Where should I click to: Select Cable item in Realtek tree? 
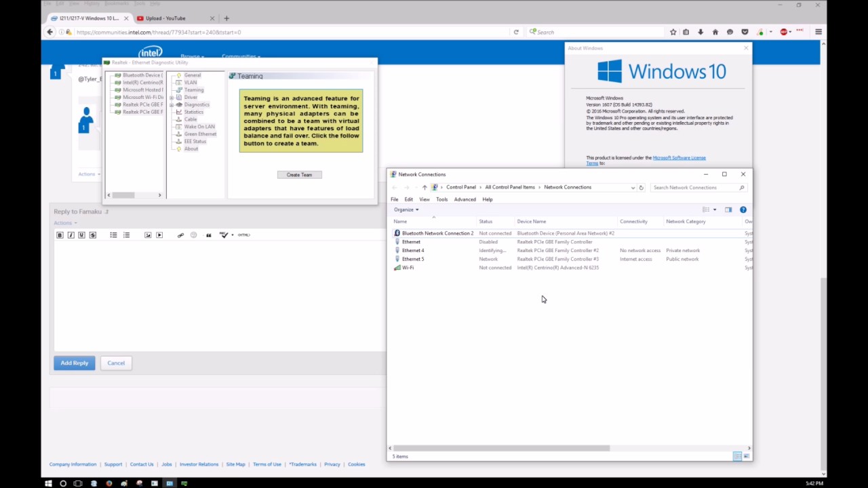pyautogui.click(x=191, y=119)
